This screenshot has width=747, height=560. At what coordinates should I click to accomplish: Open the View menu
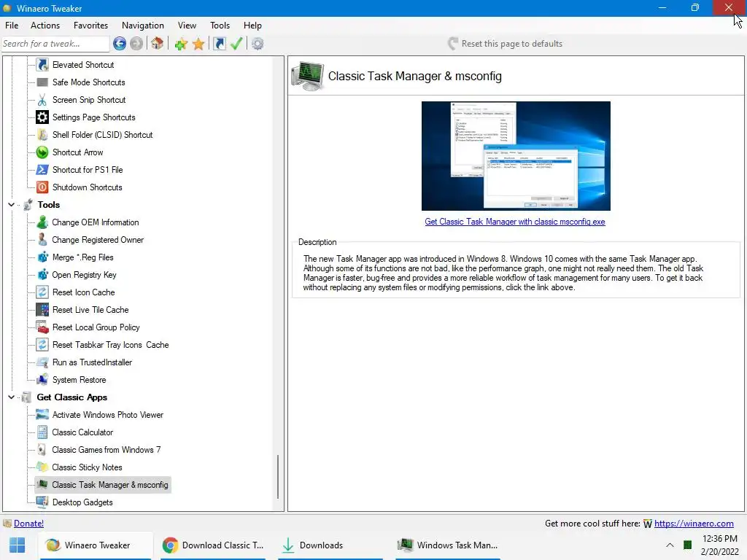click(x=187, y=26)
